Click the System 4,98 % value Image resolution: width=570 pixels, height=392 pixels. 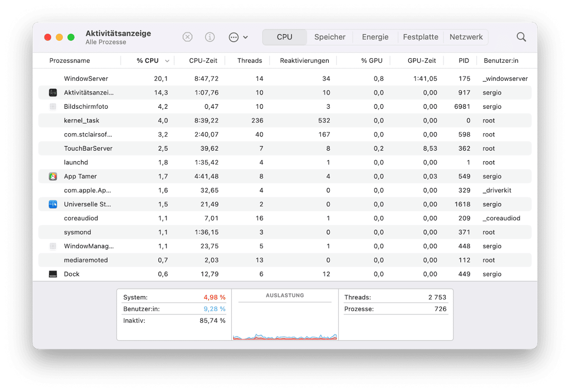pos(215,297)
